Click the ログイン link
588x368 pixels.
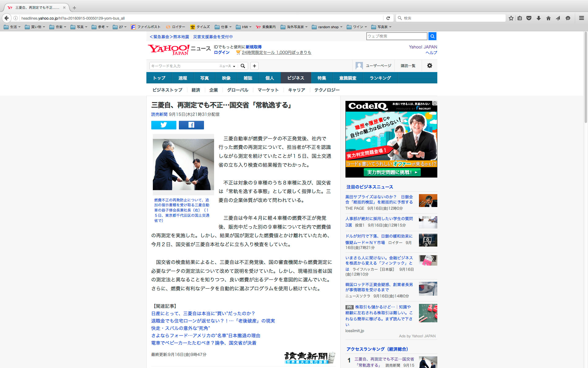point(221,52)
